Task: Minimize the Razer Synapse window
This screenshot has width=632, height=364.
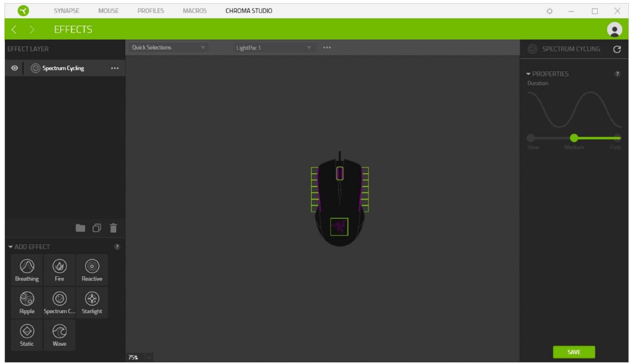Action: (571, 11)
